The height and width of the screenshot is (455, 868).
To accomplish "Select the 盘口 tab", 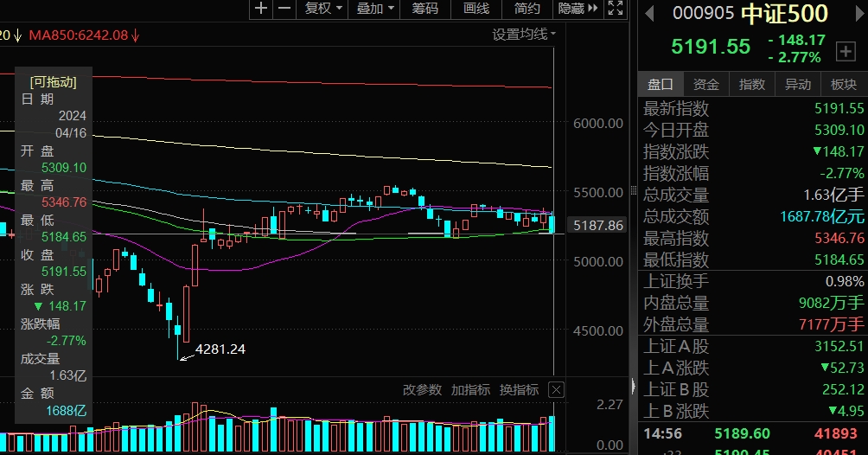I will [660, 84].
